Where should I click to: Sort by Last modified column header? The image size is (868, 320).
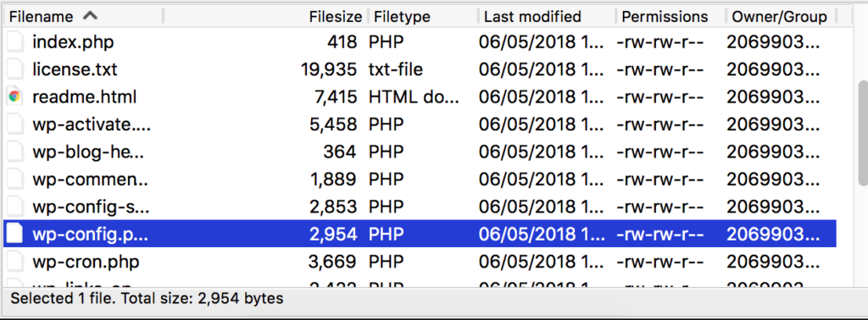(532, 17)
